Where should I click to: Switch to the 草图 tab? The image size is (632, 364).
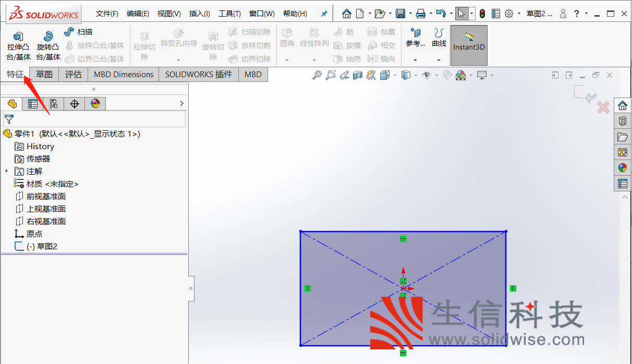(x=44, y=74)
